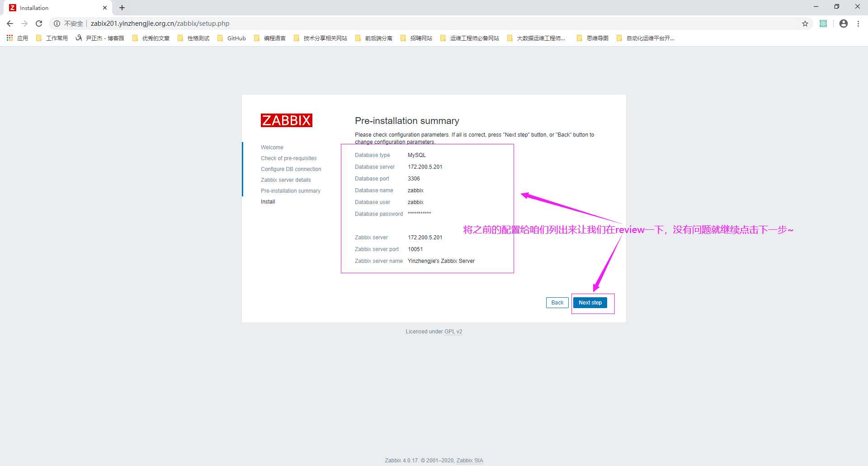Screen dimensions: 868x466
Task: Bookmark this page with star icon
Action: coord(805,24)
